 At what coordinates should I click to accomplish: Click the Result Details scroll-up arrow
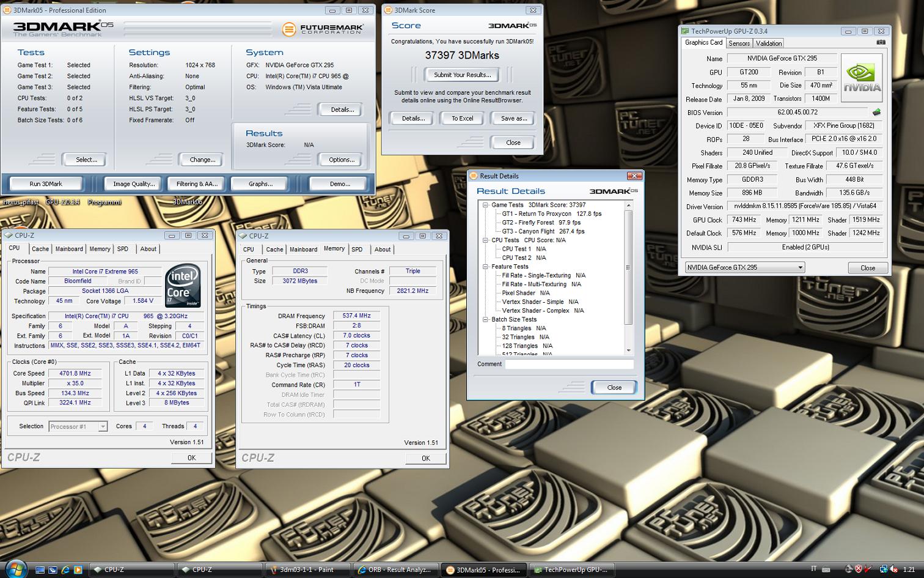coord(628,206)
